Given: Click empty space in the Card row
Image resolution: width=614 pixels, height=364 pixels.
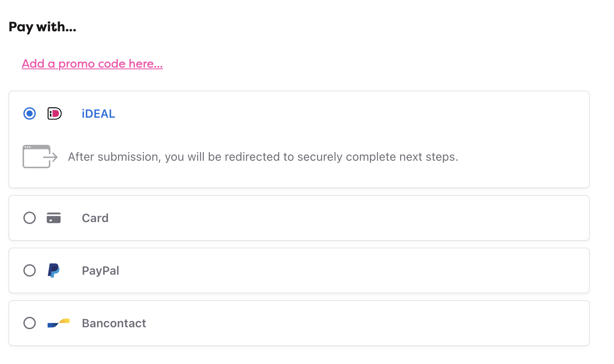Looking at the screenshot, I should (x=347, y=218).
